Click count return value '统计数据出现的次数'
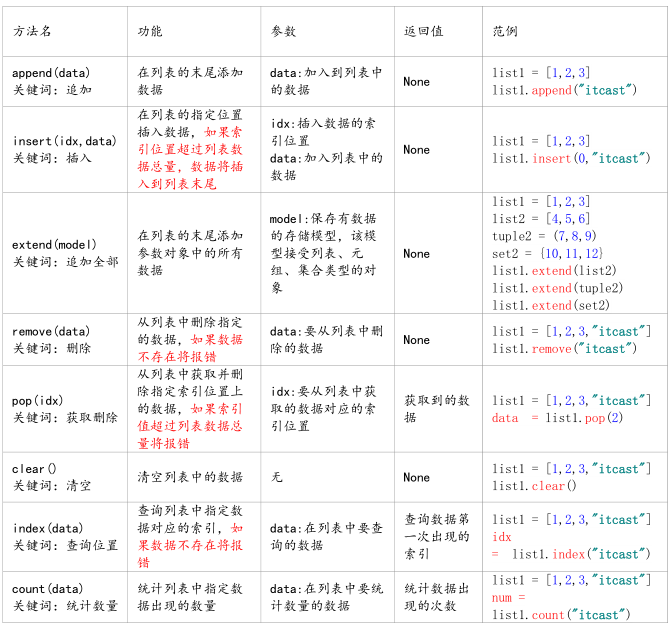The height and width of the screenshot is (627, 670). click(437, 597)
